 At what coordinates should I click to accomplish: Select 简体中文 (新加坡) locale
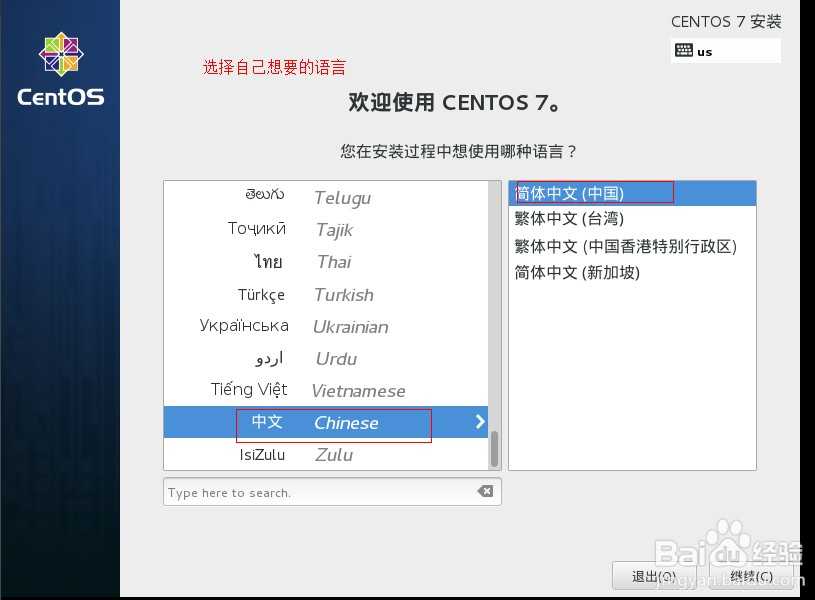coord(632,272)
